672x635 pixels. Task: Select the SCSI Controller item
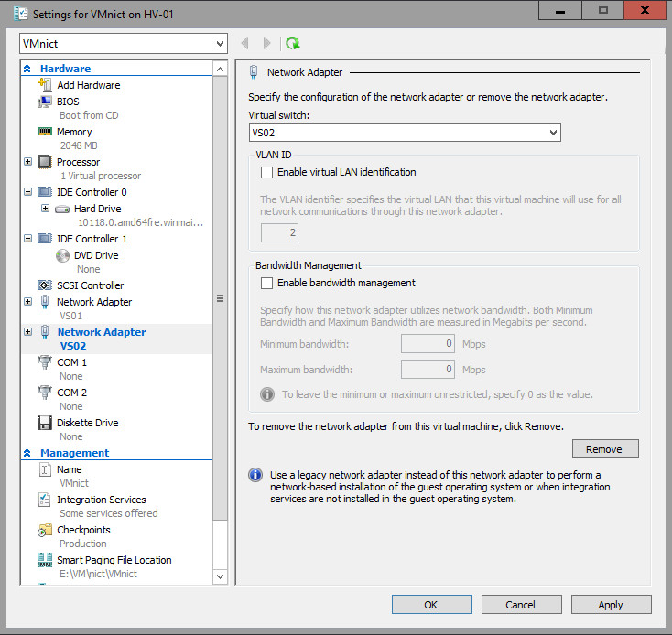pos(91,285)
